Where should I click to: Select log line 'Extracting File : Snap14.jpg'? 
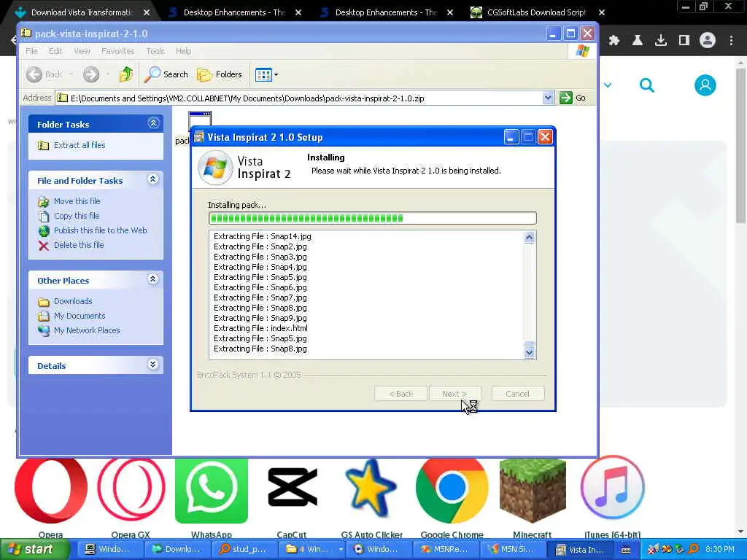[x=263, y=236]
